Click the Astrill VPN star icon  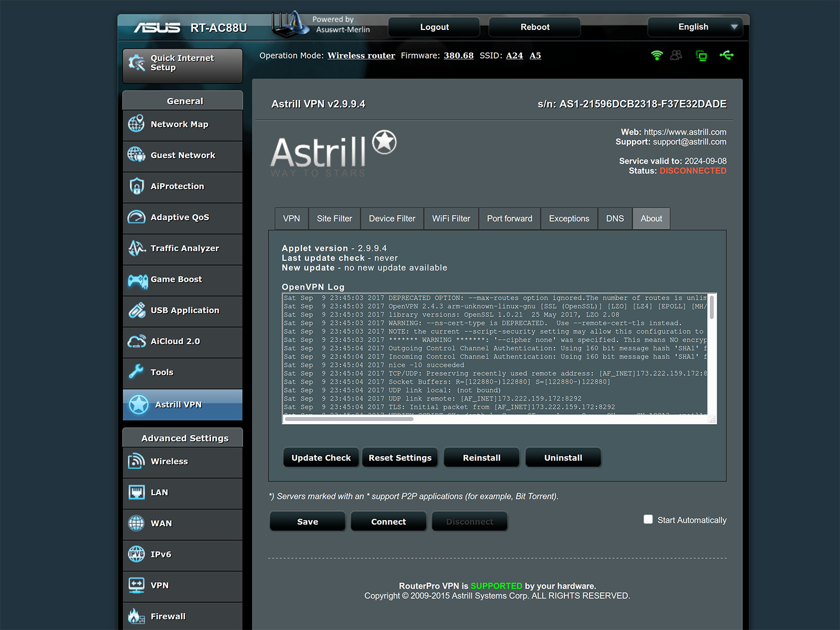pyautogui.click(x=139, y=405)
